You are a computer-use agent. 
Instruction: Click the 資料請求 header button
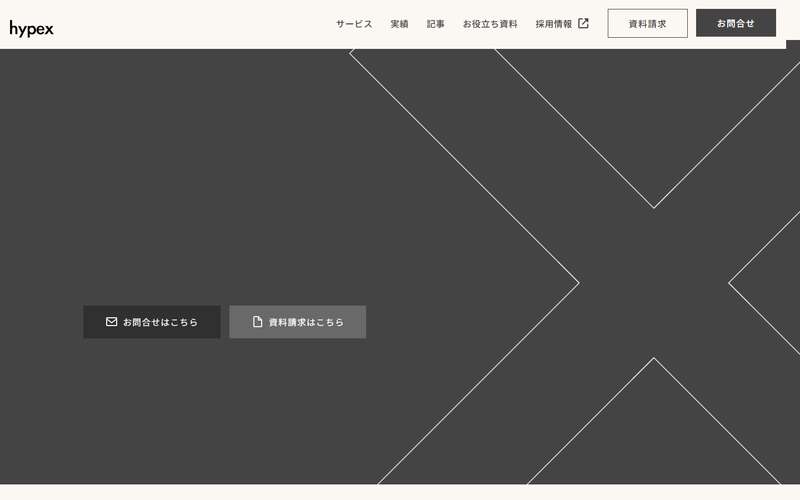[x=647, y=23]
